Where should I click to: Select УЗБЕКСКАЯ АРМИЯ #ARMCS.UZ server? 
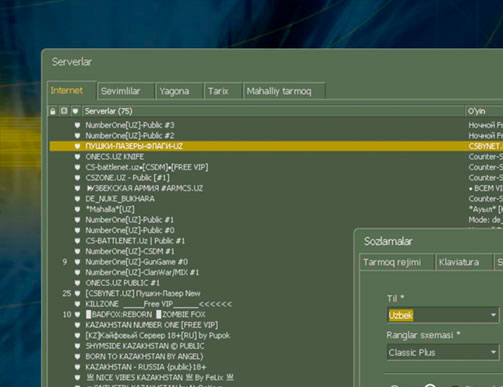pos(144,188)
